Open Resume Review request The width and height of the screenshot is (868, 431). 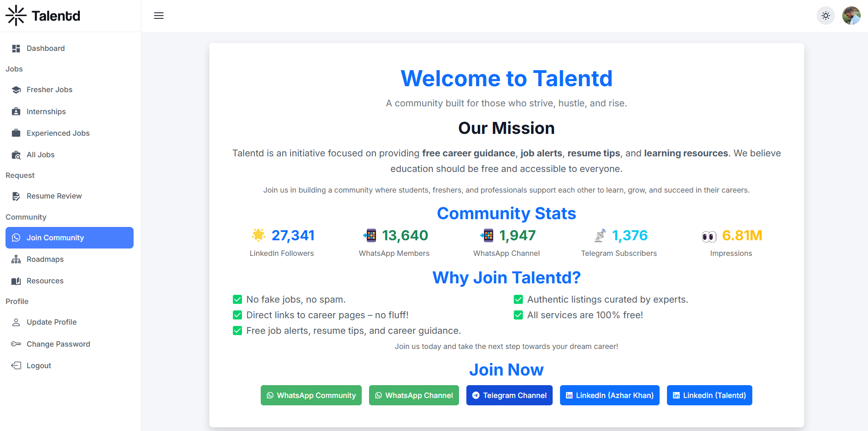click(x=69, y=196)
